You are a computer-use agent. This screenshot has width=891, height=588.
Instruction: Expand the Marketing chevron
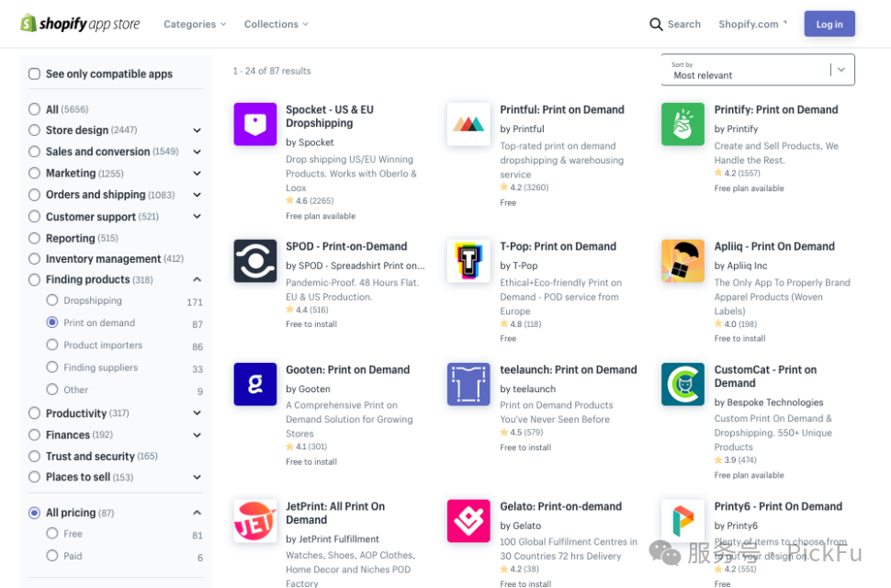coord(197,174)
